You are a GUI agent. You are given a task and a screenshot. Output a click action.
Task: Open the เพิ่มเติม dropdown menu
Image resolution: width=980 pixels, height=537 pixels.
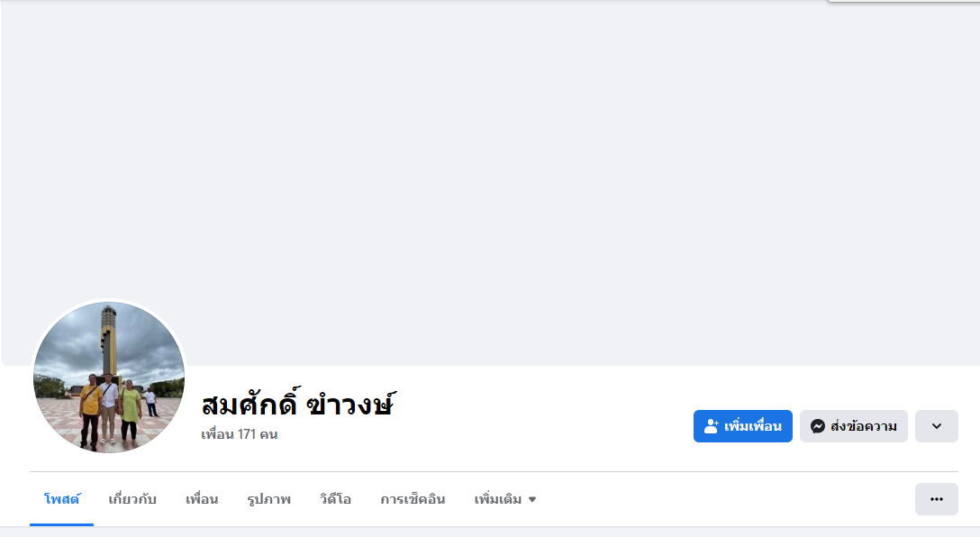pyautogui.click(x=498, y=499)
